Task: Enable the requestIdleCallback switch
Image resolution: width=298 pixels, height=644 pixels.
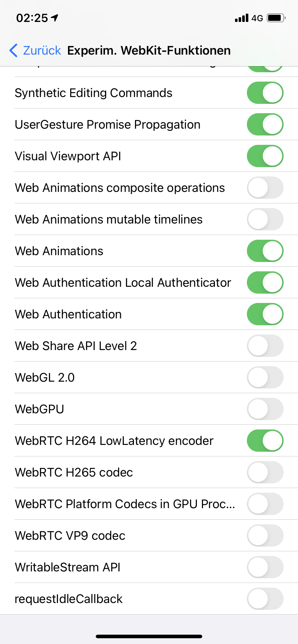Action: tap(265, 599)
